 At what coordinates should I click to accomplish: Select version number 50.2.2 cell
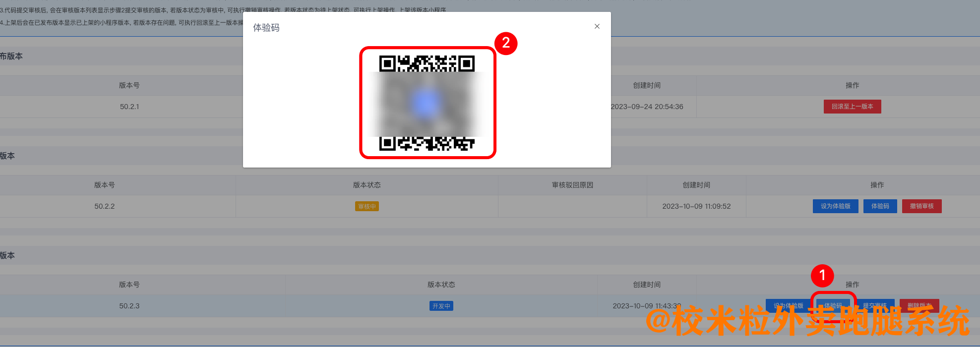click(x=105, y=206)
